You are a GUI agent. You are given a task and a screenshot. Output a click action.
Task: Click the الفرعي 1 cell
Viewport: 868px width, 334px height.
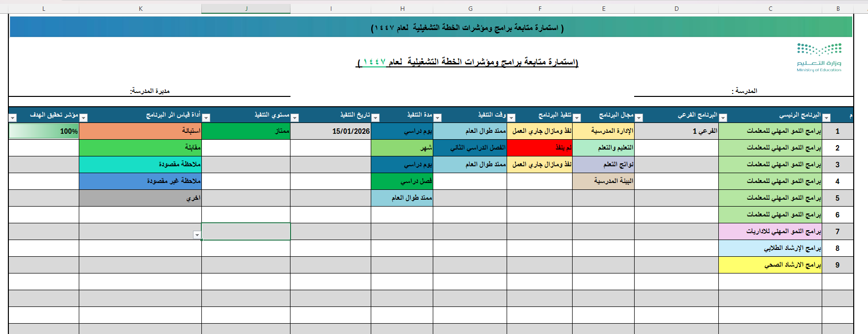pos(676,131)
